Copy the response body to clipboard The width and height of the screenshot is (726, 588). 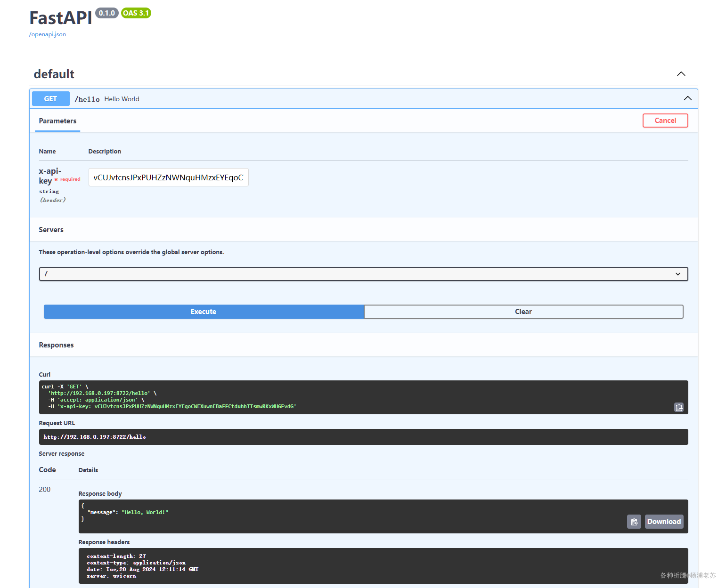[x=634, y=522]
